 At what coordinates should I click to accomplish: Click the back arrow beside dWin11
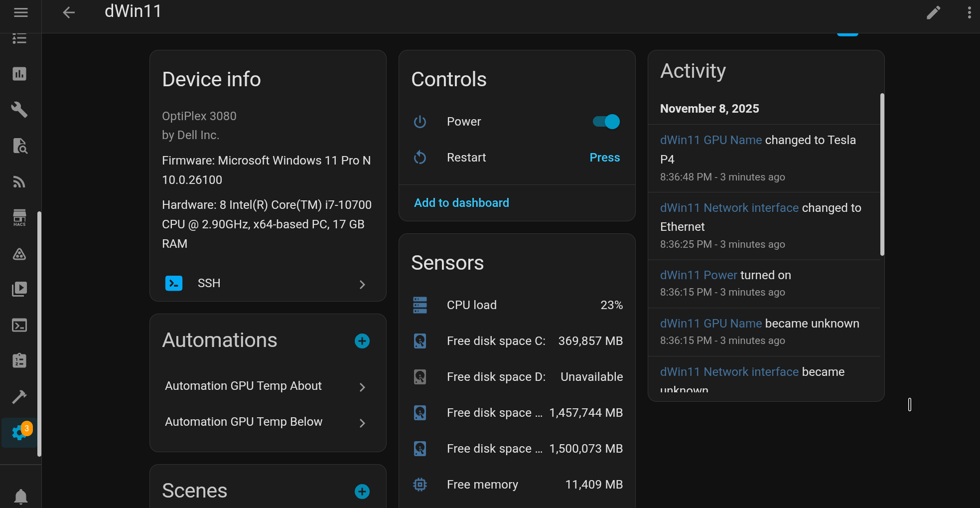click(69, 12)
